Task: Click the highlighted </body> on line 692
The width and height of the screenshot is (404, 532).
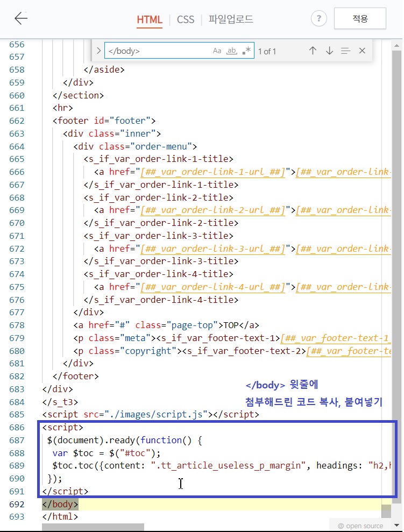Action: coord(60,504)
